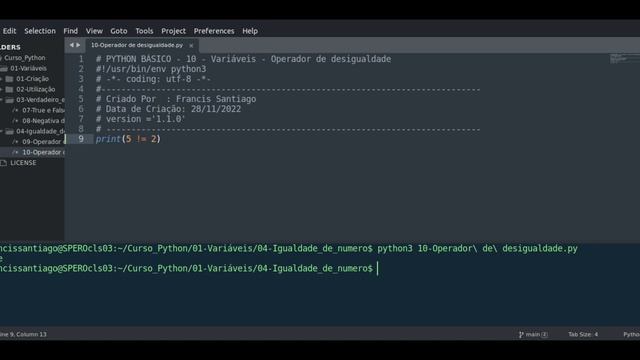The width and height of the screenshot is (640, 360).
Task: Open the Preferences menu
Action: tap(214, 31)
